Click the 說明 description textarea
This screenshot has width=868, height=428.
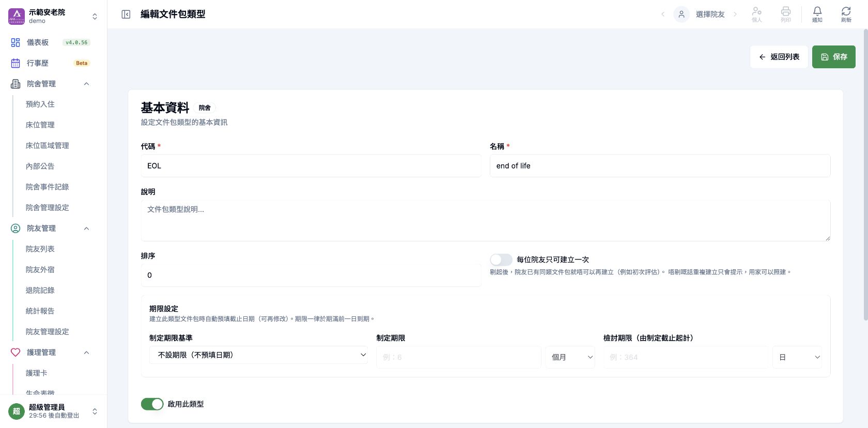pos(486,221)
